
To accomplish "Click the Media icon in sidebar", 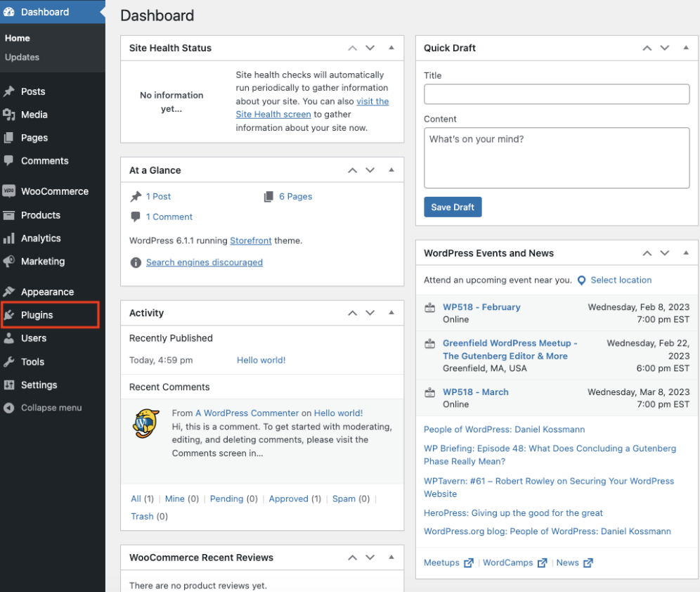I will pyautogui.click(x=9, y=115).
